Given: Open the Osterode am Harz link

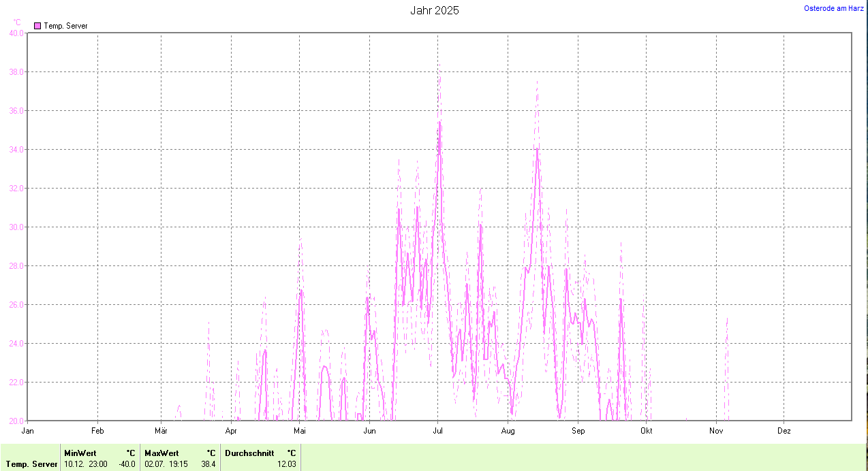Looking at the screenshot, I should pyautogui.click(x=833, y=8).
